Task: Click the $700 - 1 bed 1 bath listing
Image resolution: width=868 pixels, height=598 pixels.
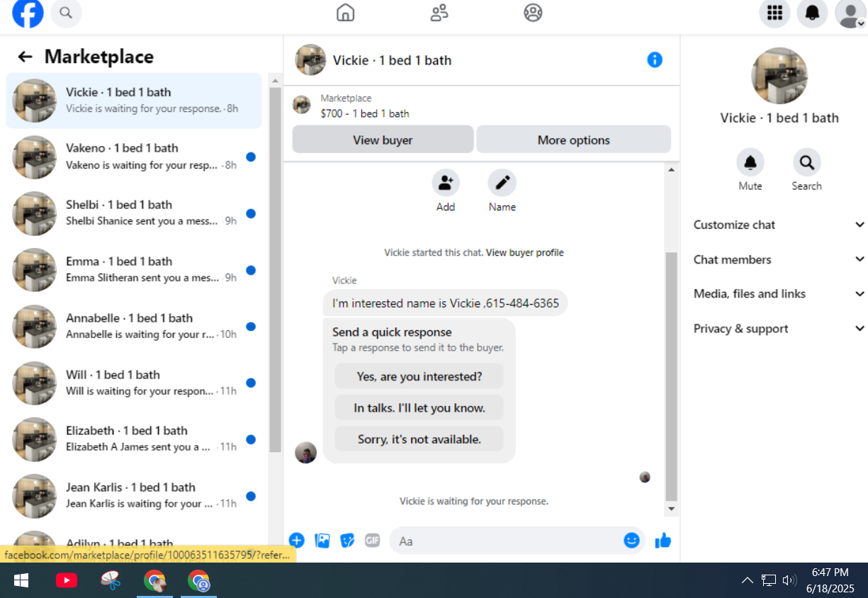Action: [x=365, y=113]
